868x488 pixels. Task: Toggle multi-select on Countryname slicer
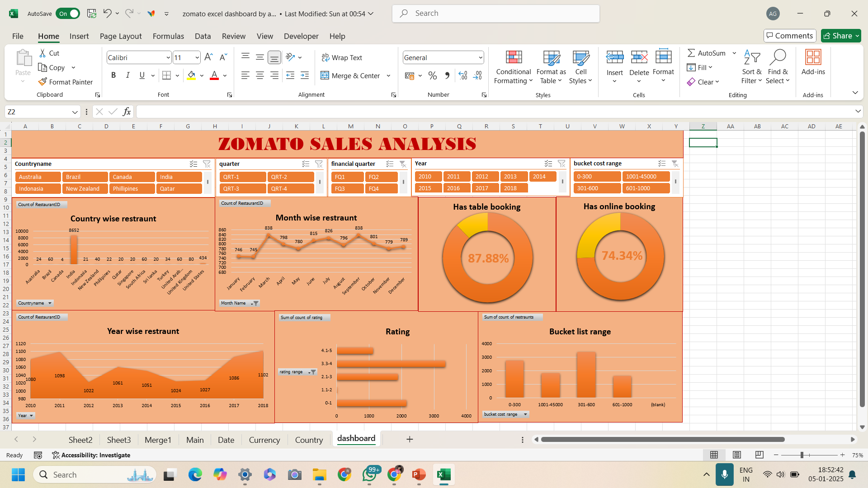pyautogui.click(x=193, y=164)
